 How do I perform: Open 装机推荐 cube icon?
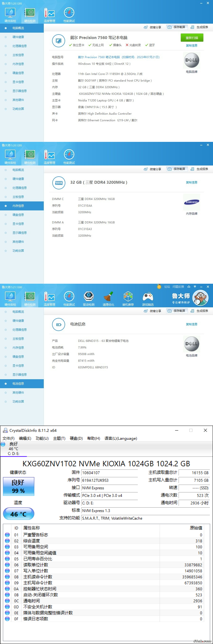(128, 299)
